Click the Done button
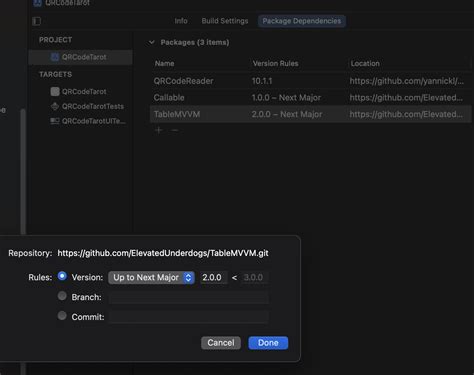The image size is (474, 375). 268,343
